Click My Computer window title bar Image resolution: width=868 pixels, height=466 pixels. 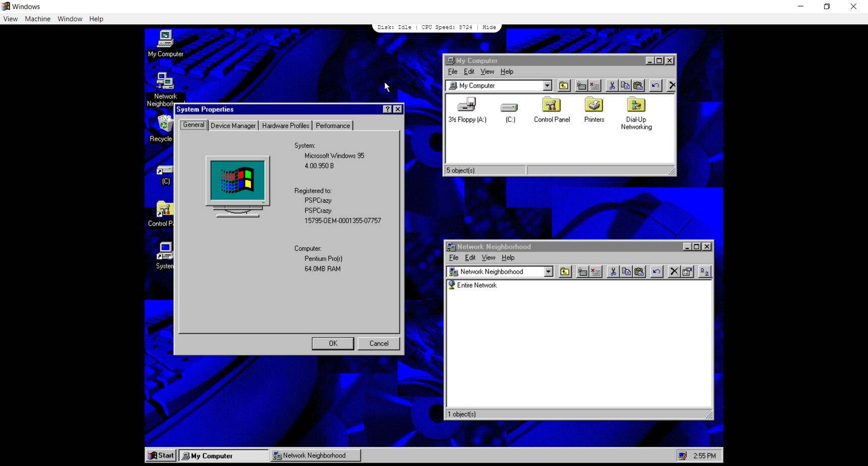pyautogui.click(x=545, y=61)
